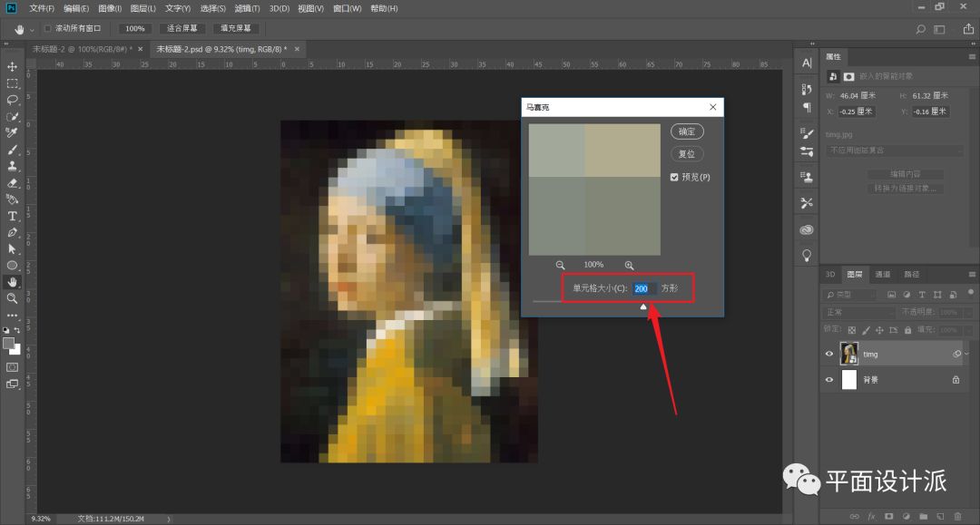Switch to the 通道 channels tab
The width and height of the screenshot is (980, 525).
pos(883,274)
